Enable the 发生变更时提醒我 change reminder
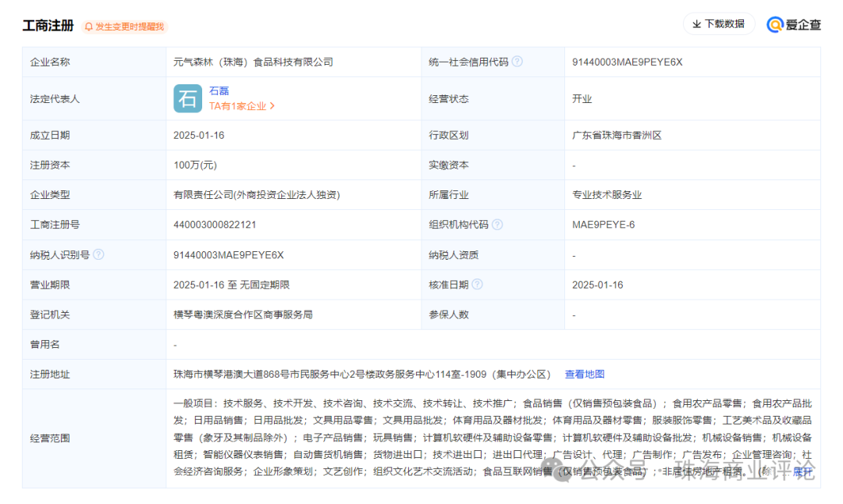The image size is (843, 504). (125, 27)
